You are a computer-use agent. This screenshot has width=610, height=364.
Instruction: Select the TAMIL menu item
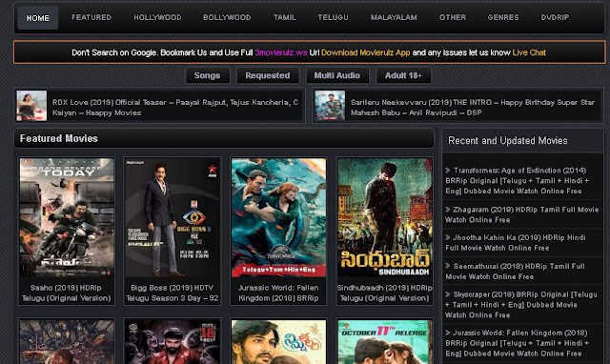click(284, 17)
